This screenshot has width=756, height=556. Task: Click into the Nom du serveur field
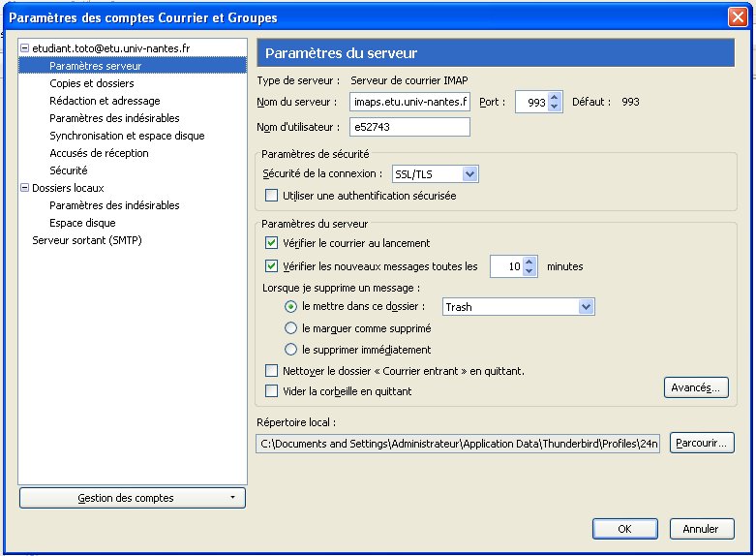(409, 102)
